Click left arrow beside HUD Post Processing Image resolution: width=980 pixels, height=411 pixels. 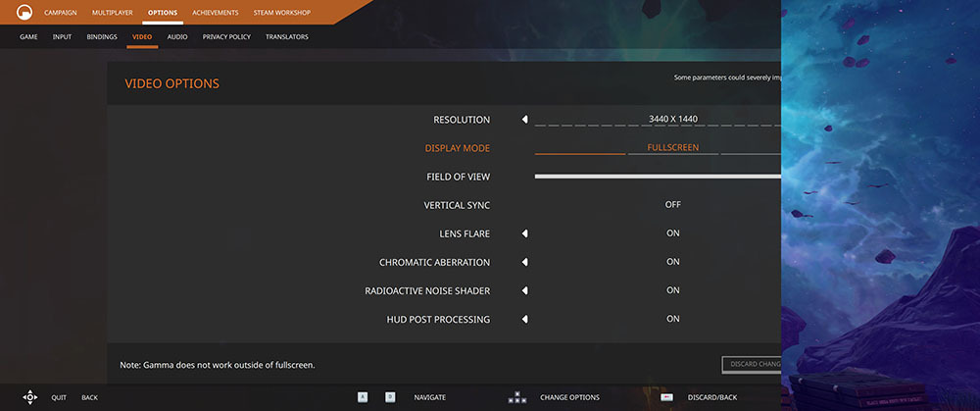[525, 319]
